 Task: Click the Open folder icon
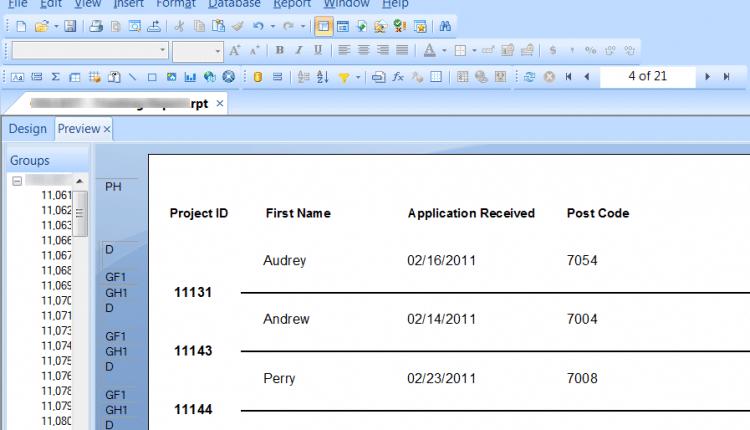42,26
